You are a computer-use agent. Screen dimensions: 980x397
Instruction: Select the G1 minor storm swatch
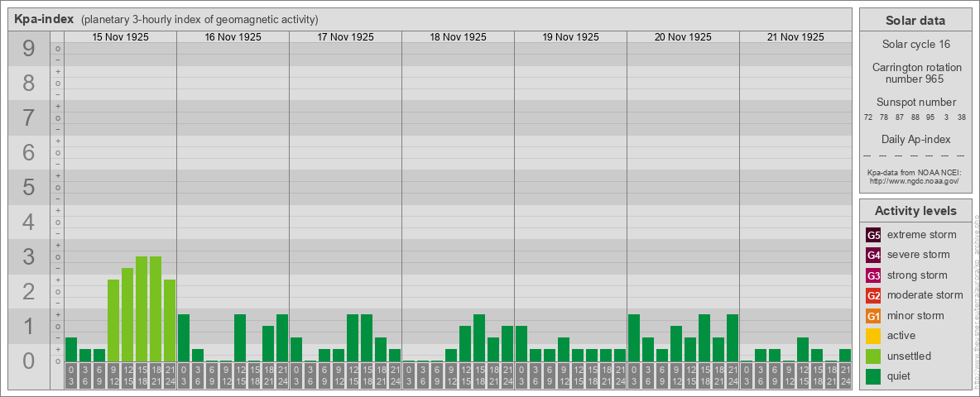[873, 316]
